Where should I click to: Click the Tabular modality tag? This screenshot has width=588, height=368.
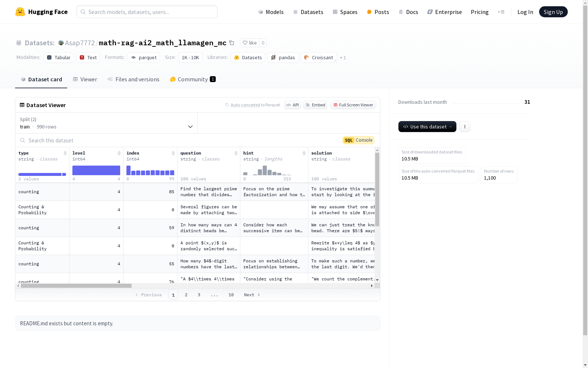click(x=59, y=57)
